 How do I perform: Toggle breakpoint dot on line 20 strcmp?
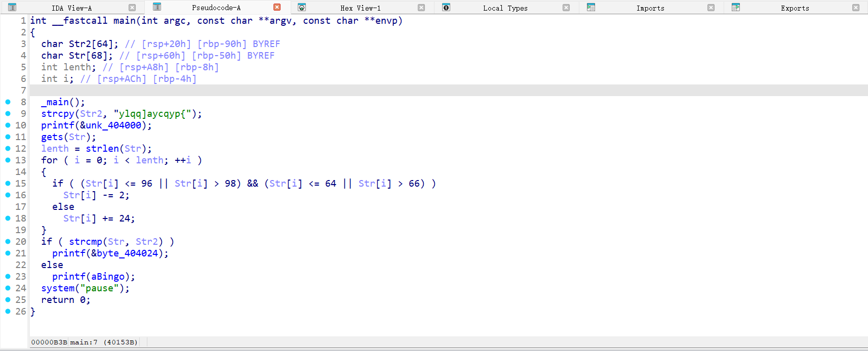coord(8,242)
